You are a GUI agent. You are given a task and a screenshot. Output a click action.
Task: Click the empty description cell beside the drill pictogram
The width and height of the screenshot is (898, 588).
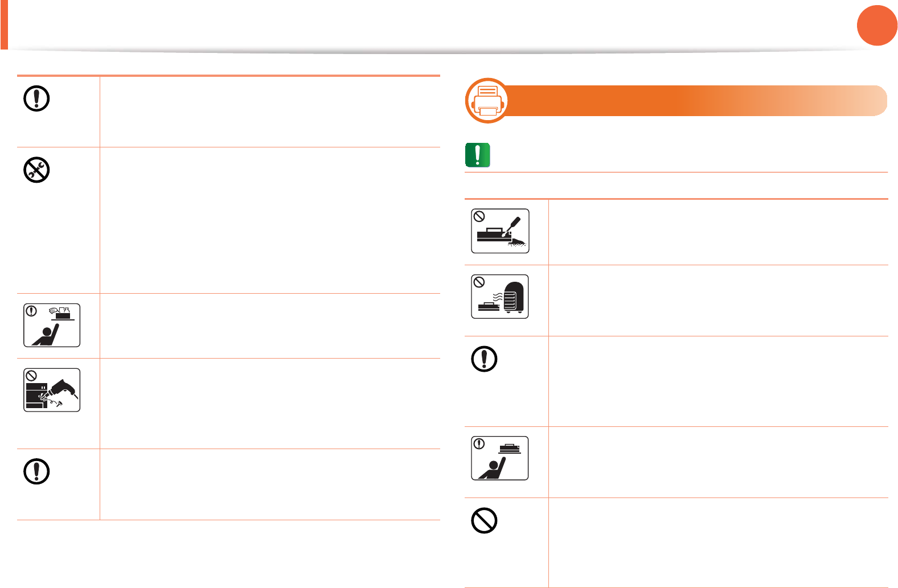270,404
